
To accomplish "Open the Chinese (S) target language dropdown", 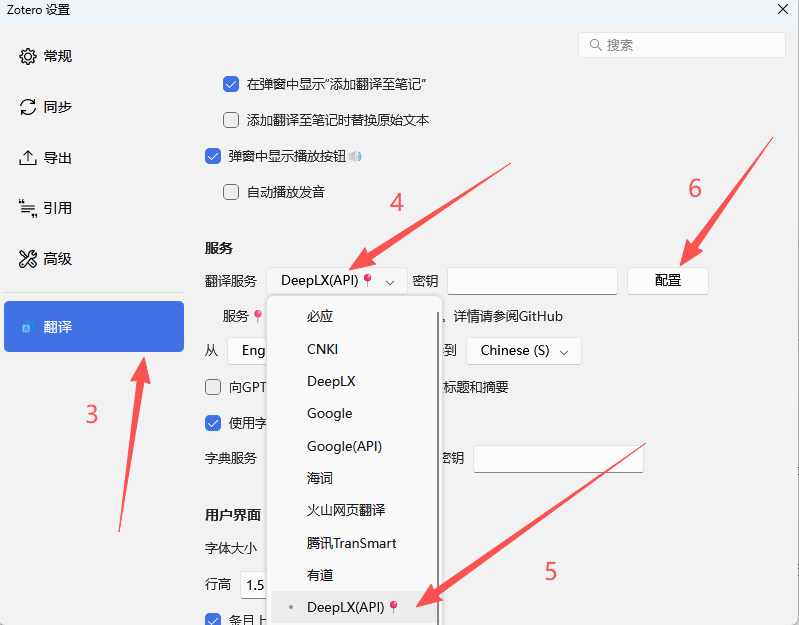I will tap(523, 351).
